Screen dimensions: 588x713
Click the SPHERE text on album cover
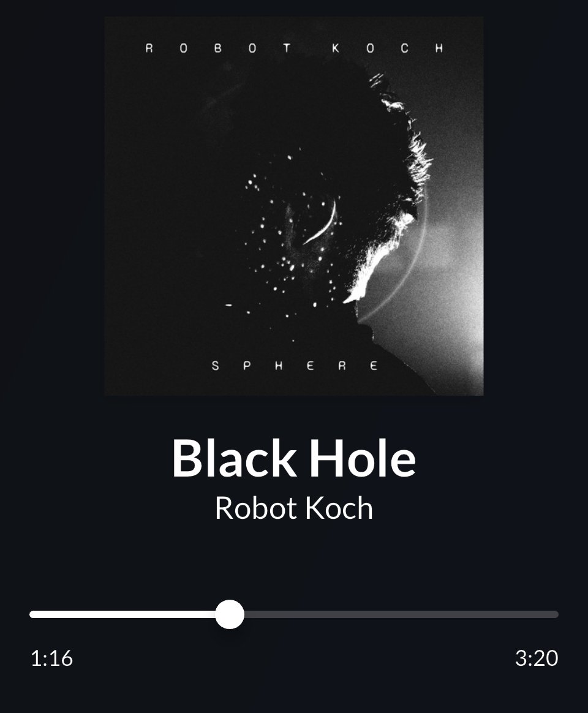(x=295, y=366)
